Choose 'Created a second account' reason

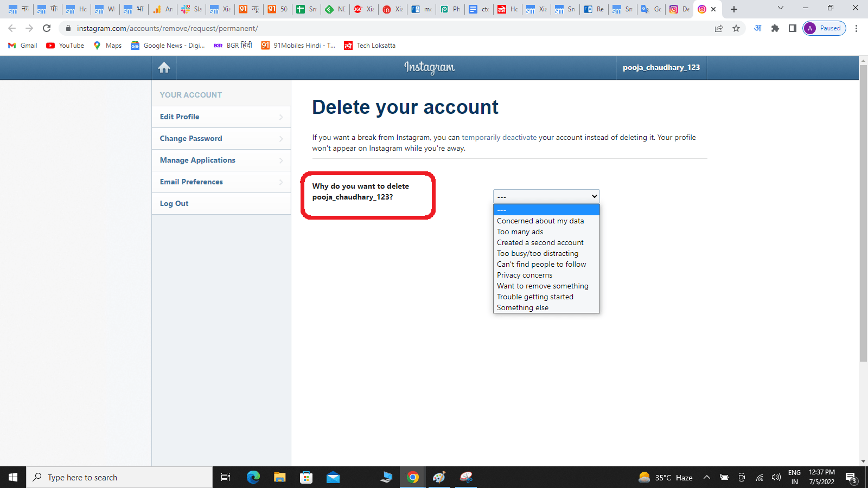coord(546,242)
